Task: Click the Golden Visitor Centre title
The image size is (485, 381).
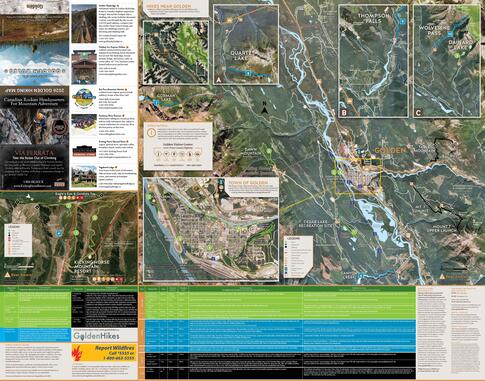Action: [178, 145]
